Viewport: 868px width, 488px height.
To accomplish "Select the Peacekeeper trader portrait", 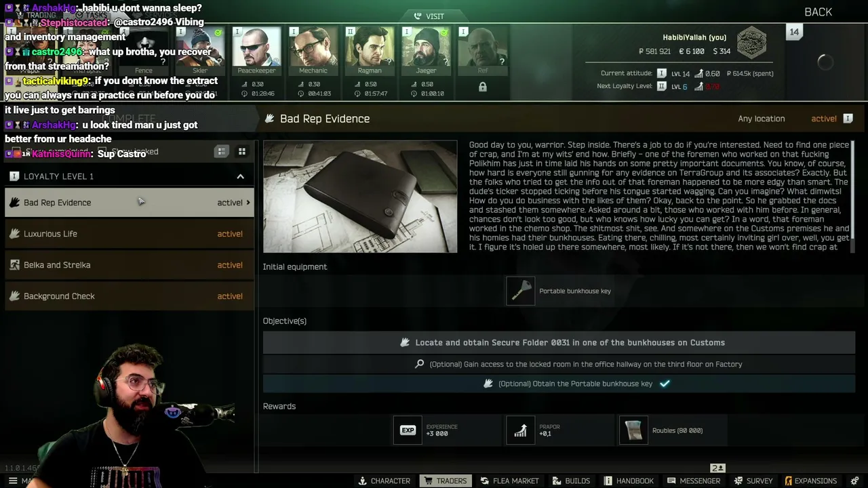I will click(256, 47).
